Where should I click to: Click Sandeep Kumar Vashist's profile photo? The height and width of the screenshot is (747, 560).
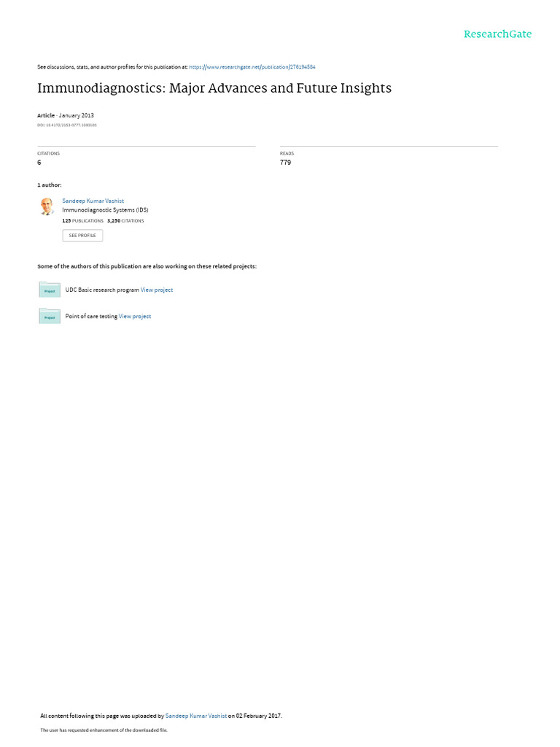[47, 206]
